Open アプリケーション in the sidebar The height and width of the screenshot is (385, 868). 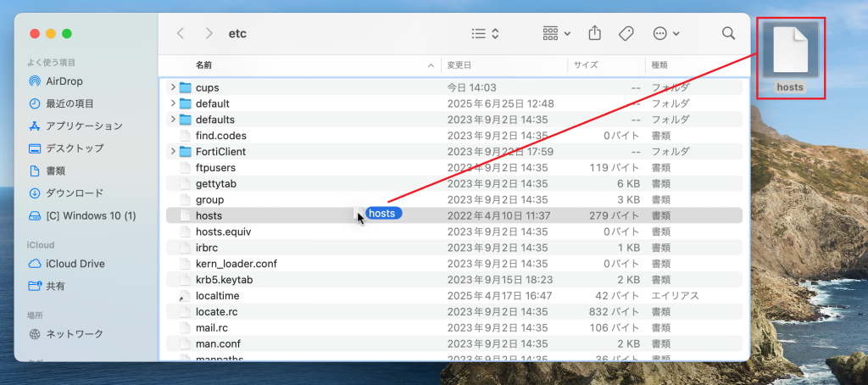[75, 126]
